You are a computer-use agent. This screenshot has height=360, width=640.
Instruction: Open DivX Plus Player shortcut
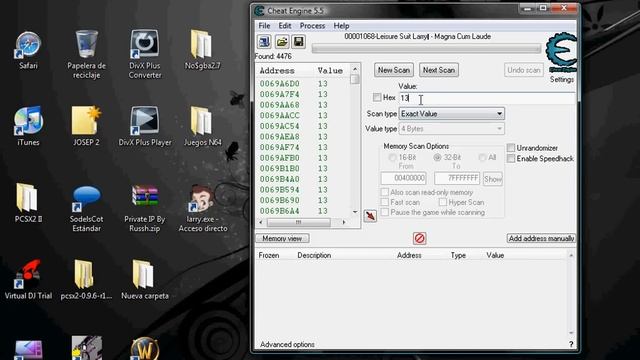point(145,127)
